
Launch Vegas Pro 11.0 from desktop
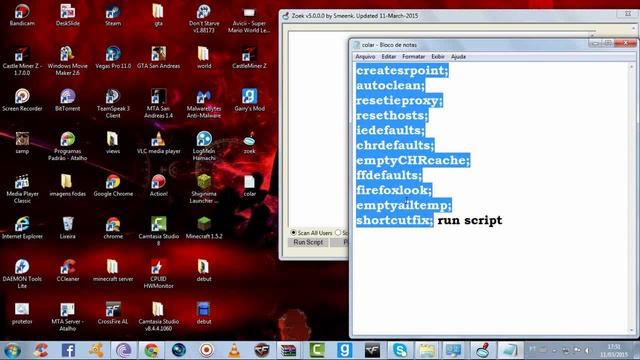(113, 58)
